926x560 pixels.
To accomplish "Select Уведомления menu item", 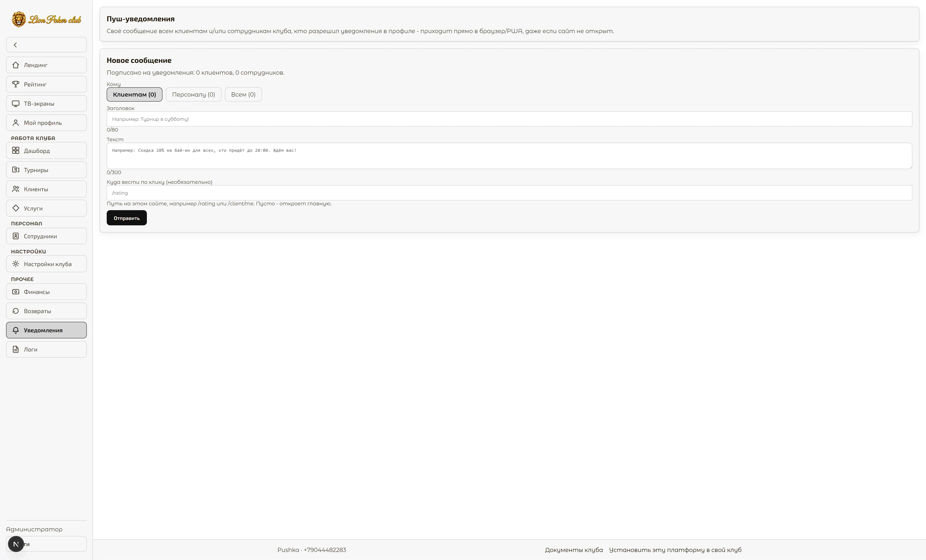I will tap(46, 330).
